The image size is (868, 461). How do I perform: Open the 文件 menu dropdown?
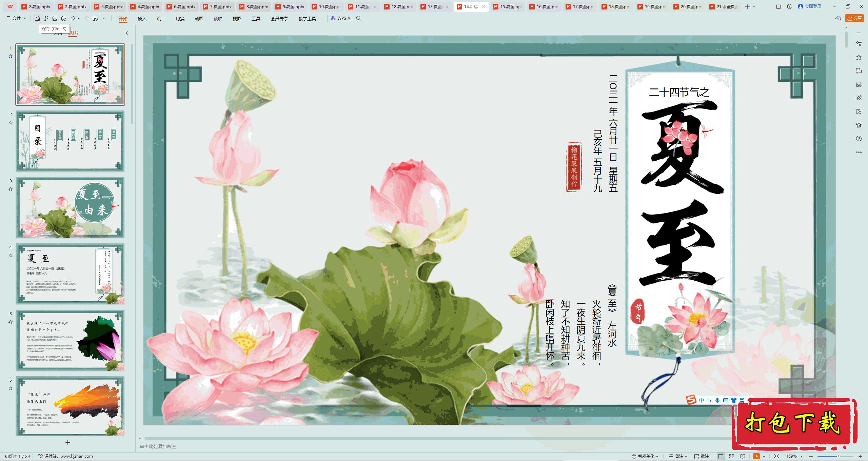tap(16, 18)
